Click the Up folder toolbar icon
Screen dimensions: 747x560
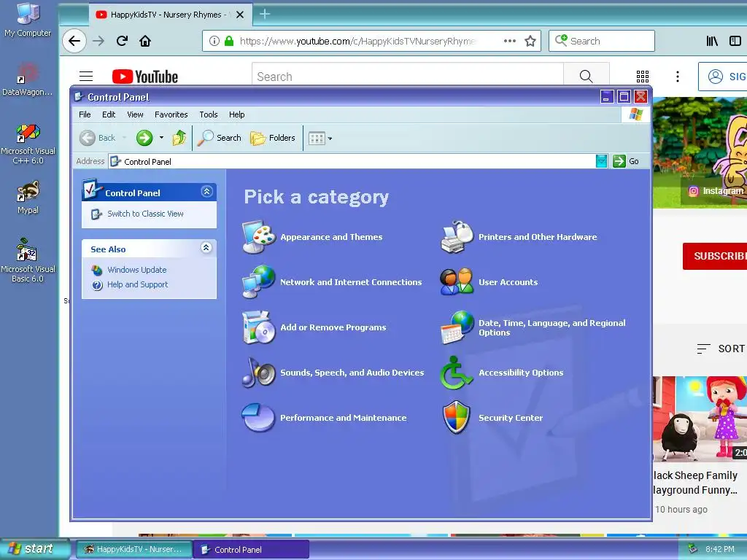point(179,138)
